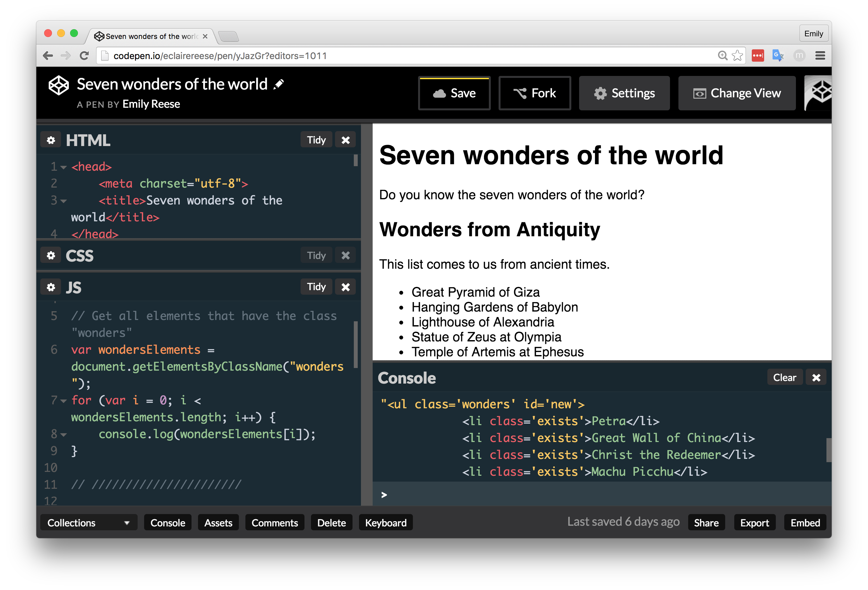Collapse the head tag fold arrow on line 1
Screen dimensions: 868x590
(64, 167)
